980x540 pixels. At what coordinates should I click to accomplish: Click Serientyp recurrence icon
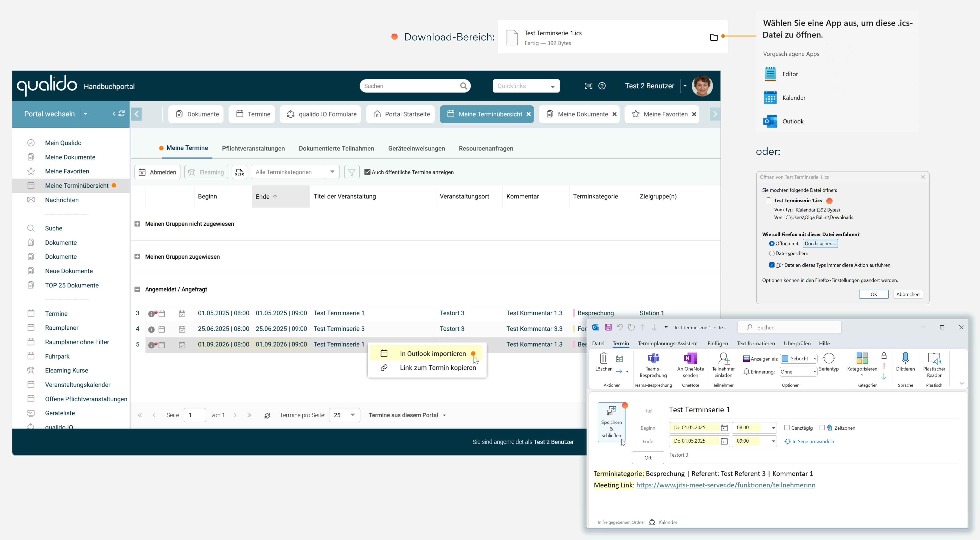829,358
